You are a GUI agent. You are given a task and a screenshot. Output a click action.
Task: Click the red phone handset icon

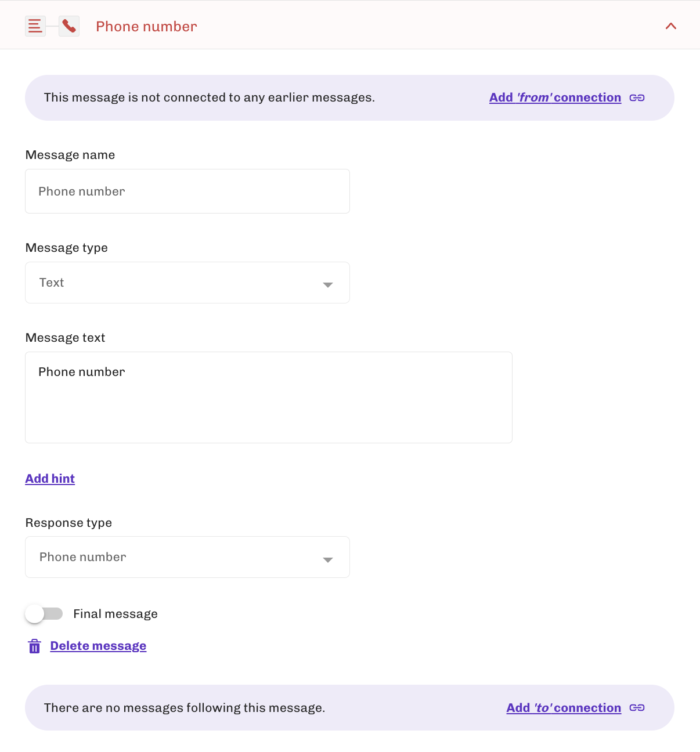tap(69, 26)
